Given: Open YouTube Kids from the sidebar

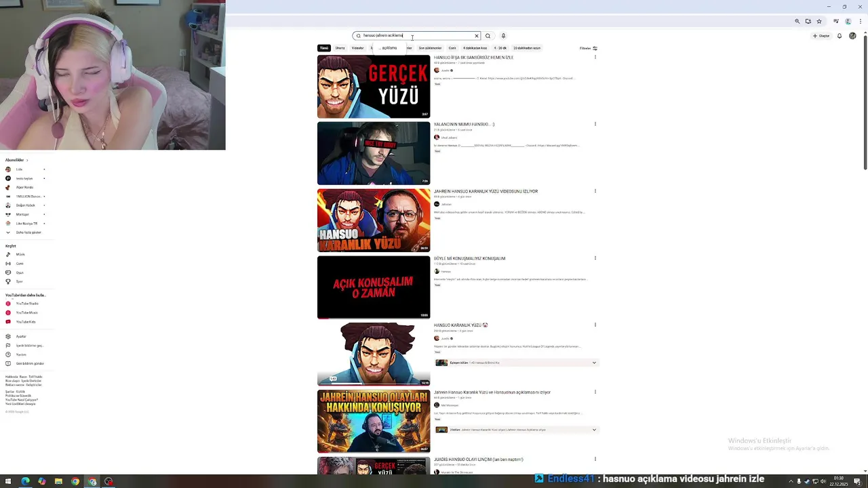Looking at the screenshot, I should point(26,322).
